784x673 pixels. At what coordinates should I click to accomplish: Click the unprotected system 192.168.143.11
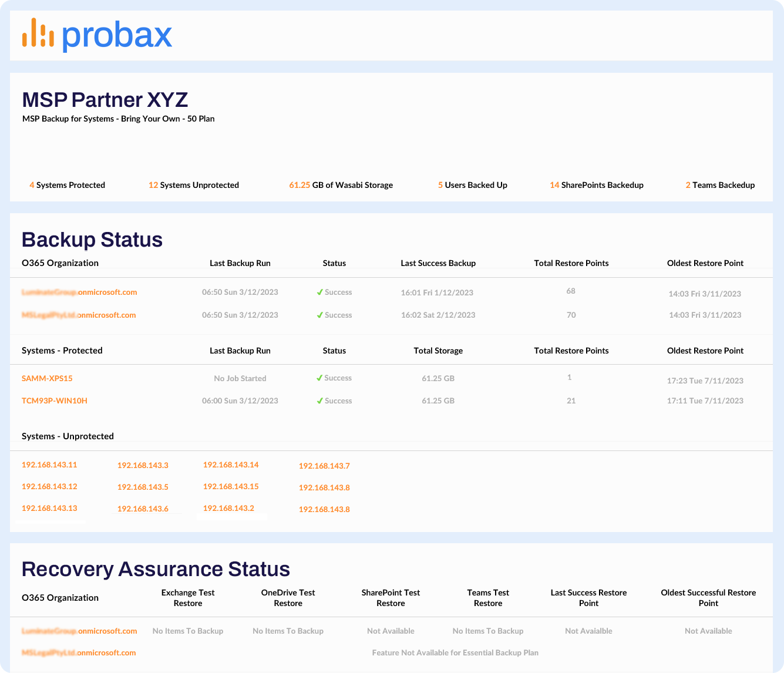[x=49, y=465]
